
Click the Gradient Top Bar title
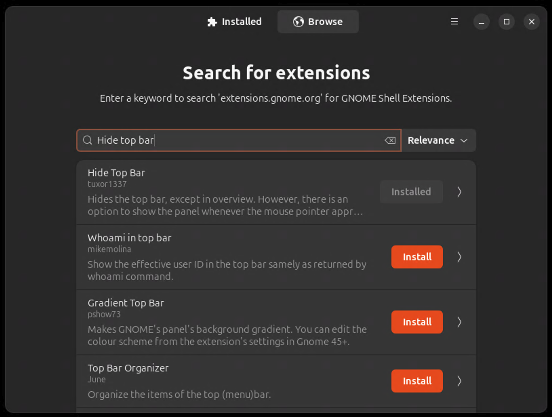tap(126, 303)
